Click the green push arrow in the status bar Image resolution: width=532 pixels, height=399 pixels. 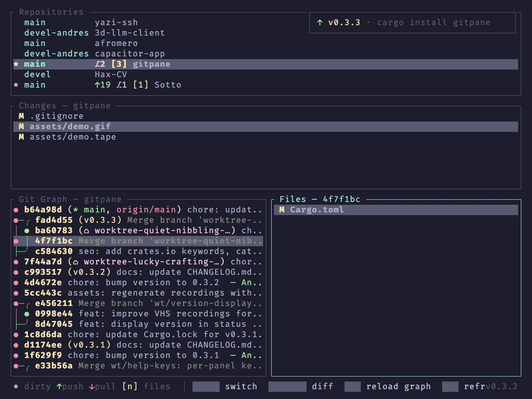click(59, 387)
